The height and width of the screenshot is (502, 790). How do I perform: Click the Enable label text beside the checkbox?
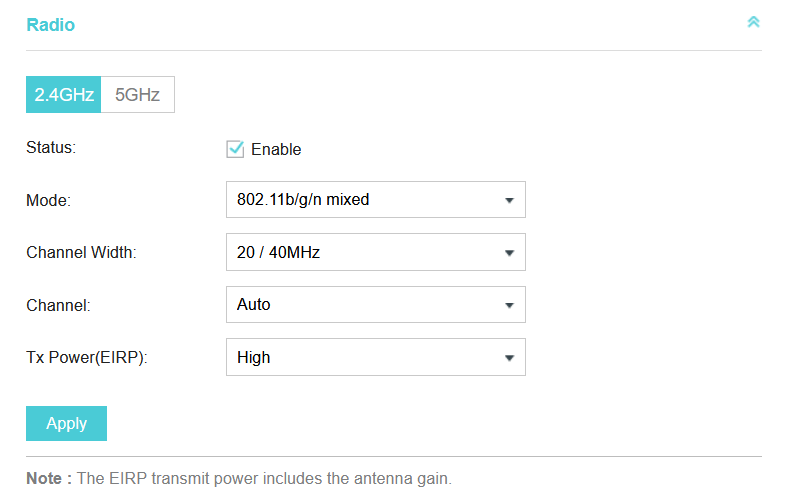pos(276,150)
